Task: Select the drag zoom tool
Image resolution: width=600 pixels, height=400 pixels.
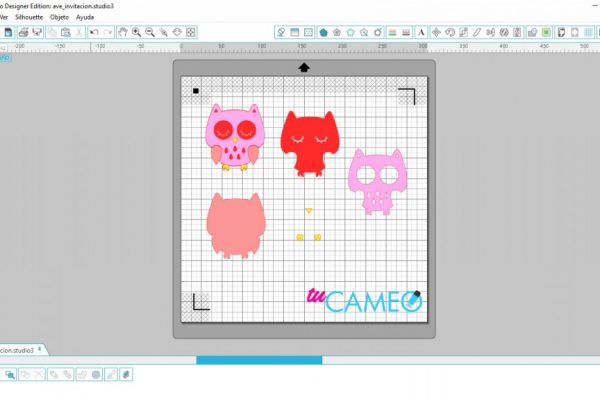Action: [177, 33]
